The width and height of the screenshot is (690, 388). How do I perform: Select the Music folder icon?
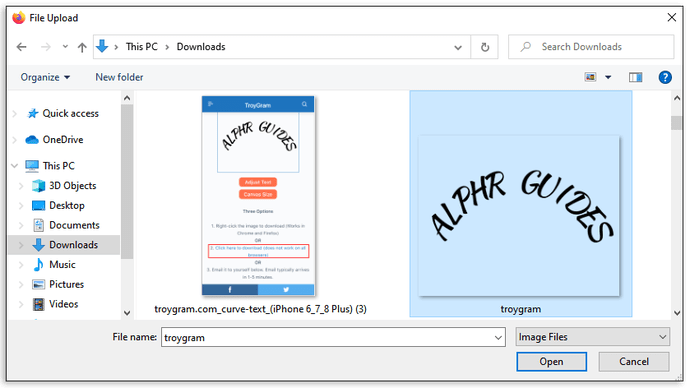[38, 264]
